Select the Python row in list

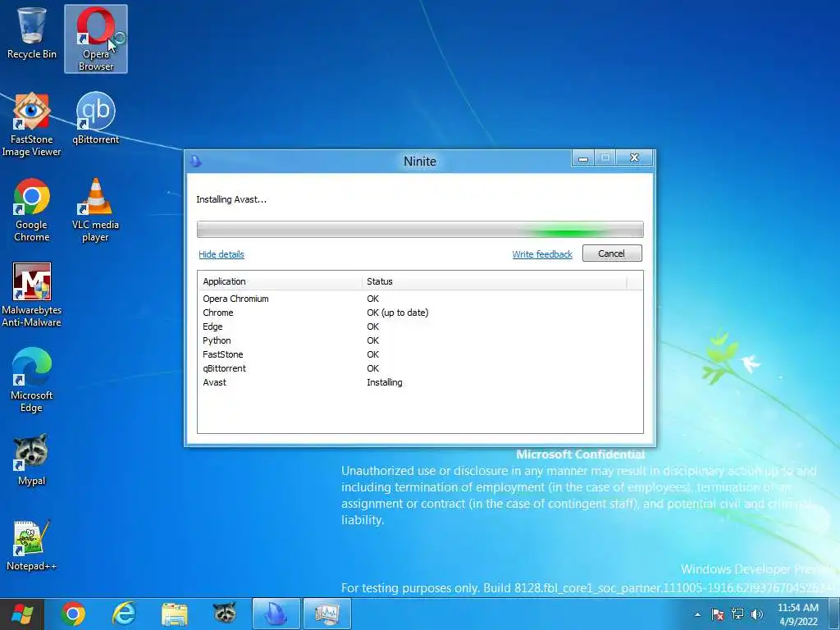(x=420, y=340)
